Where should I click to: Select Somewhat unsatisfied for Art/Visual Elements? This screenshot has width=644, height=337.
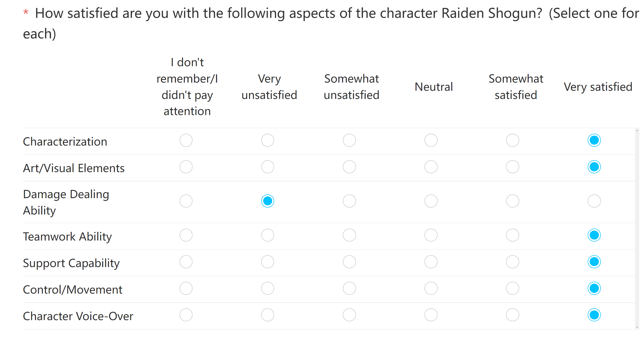[349, 167]
